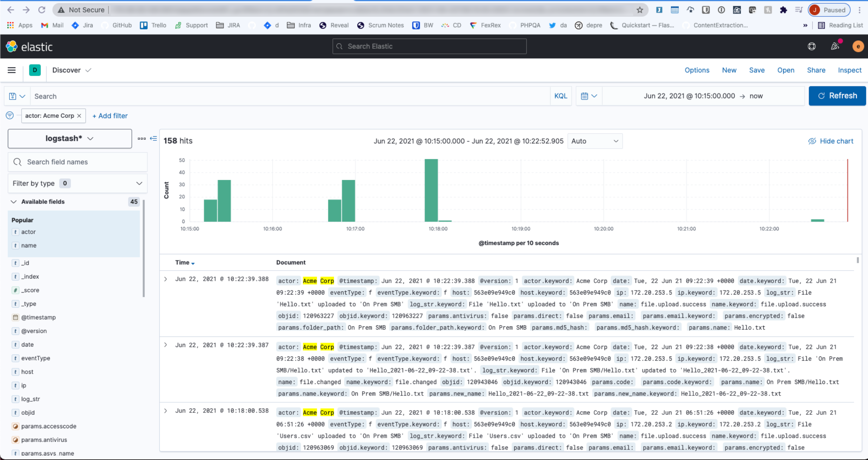Click the Share menu item
Viewport: 868px width, 460px height.
point(816,70)
